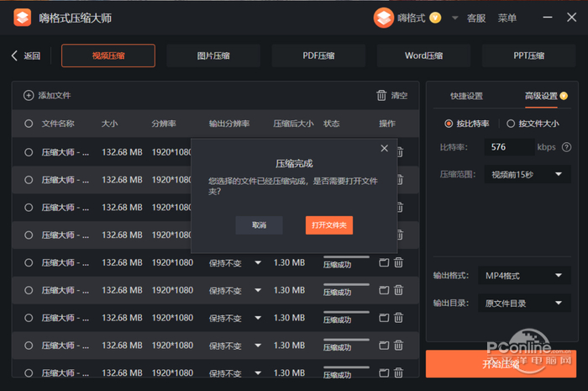This screenshot has width=588, height=391.
Task: Switch to the 快捷设置 tab
Action: point(466,96)
